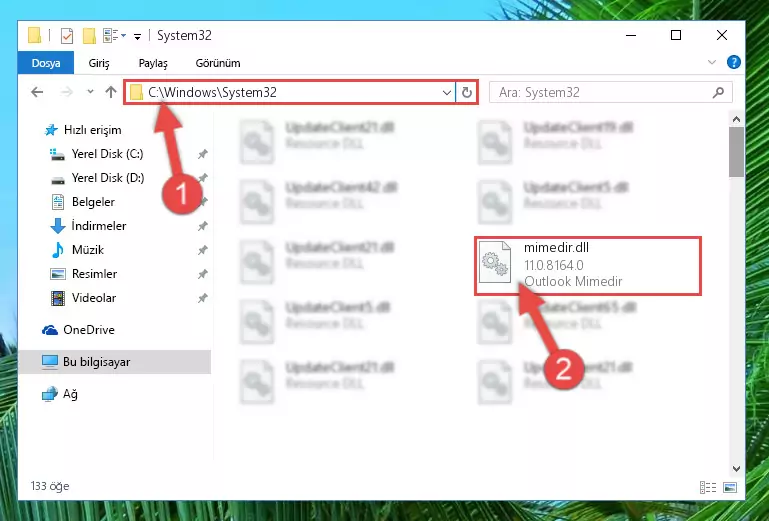Switch to the Görünüm tab
This screenshot has width=769, height=521.
pos(218,63)
